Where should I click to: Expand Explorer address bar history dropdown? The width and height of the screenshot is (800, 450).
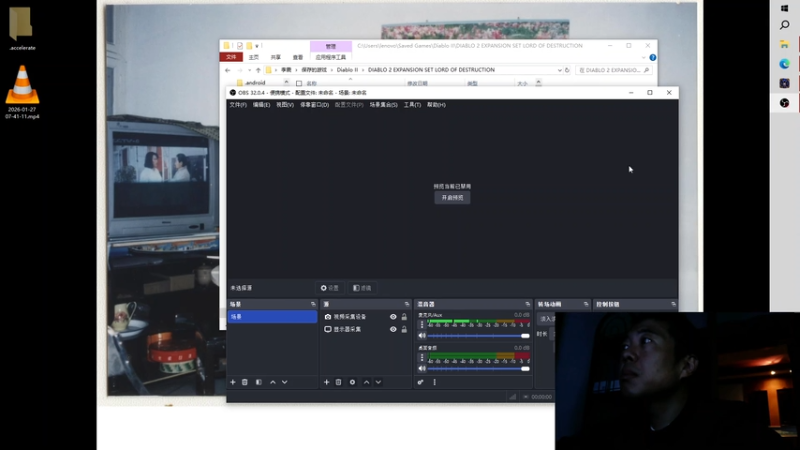coord(559,70)
